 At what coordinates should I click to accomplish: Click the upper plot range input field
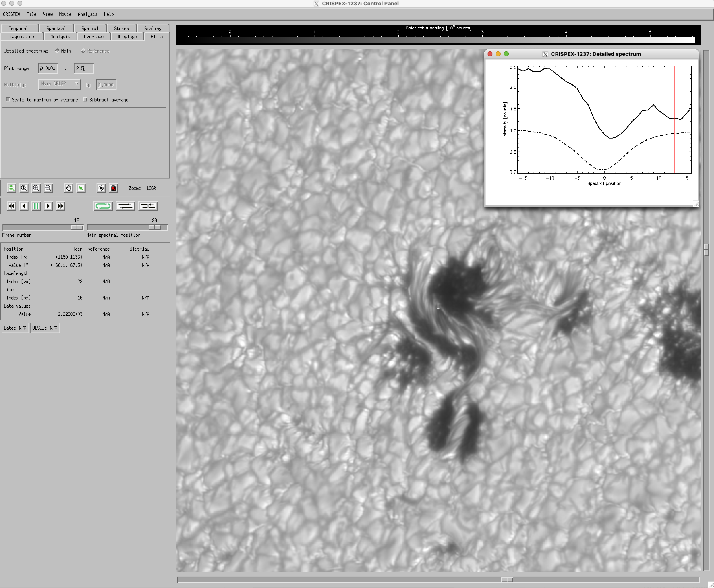point(84,68)
